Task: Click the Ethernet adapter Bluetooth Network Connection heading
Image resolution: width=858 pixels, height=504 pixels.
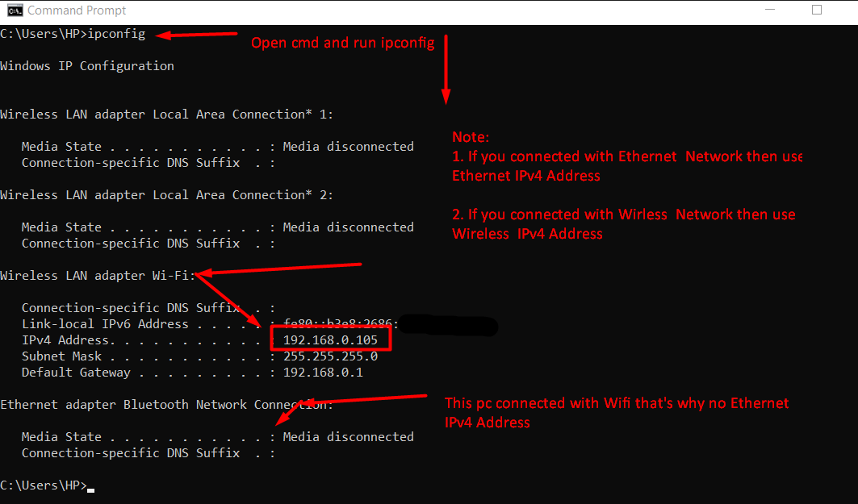Action: coord(166,405)
